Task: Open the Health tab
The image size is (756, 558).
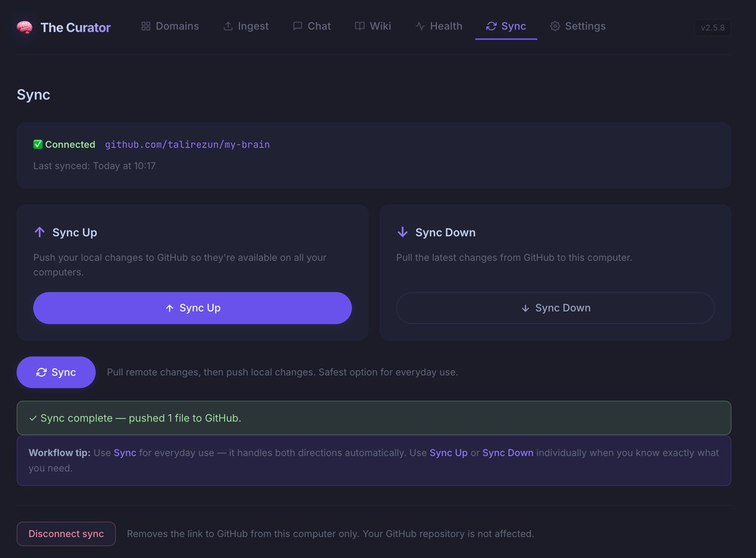Action: click(439, 26)
